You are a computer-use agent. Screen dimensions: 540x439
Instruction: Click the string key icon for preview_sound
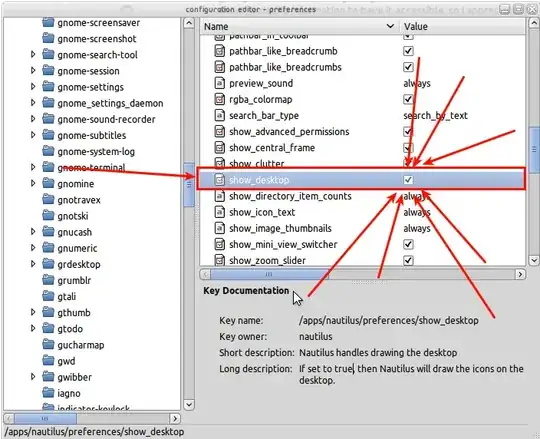click(219, 83)
